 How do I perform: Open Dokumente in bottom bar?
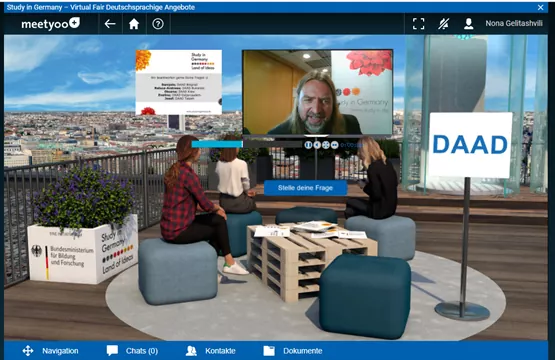click(293, 351)
